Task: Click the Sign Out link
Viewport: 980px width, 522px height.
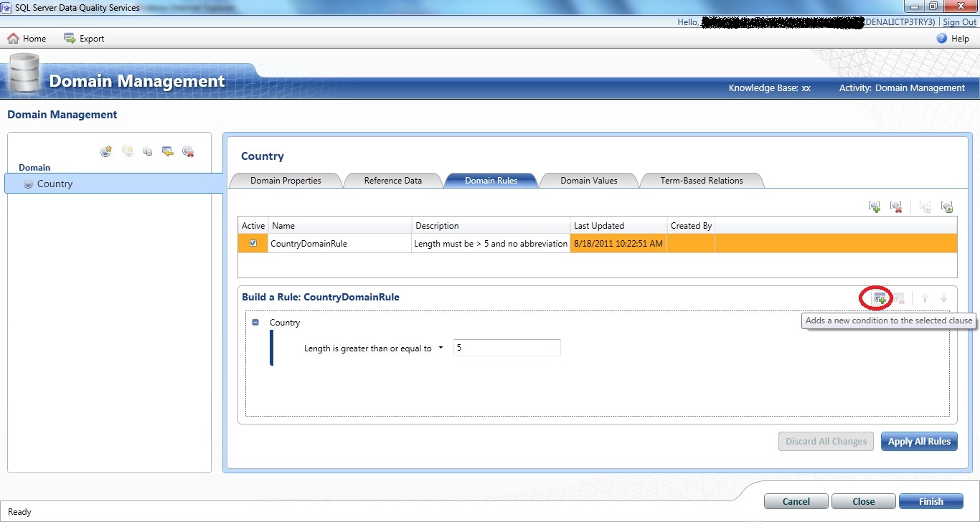Action: click(960, 22)
